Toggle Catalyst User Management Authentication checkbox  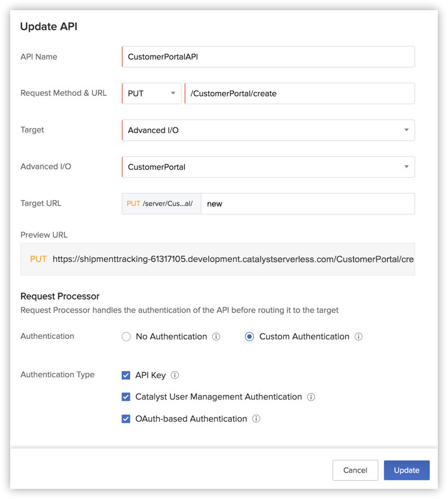[x=126, y=397]
